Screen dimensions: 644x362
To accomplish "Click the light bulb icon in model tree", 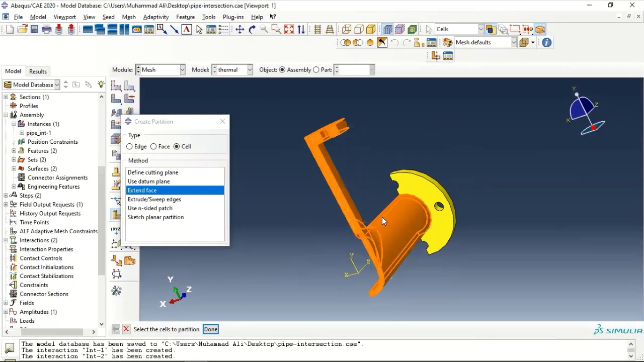I will [x=101, y=84].
